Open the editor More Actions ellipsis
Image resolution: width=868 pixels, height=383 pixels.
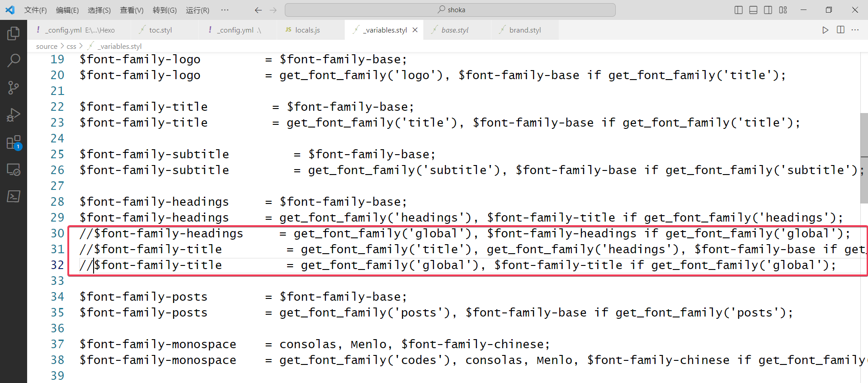coord(855,30)
